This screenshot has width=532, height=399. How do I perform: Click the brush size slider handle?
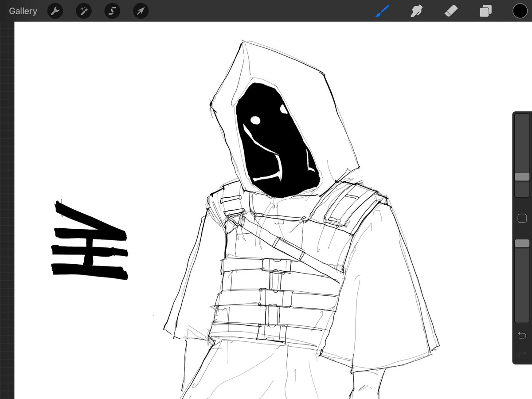(522, 177)
